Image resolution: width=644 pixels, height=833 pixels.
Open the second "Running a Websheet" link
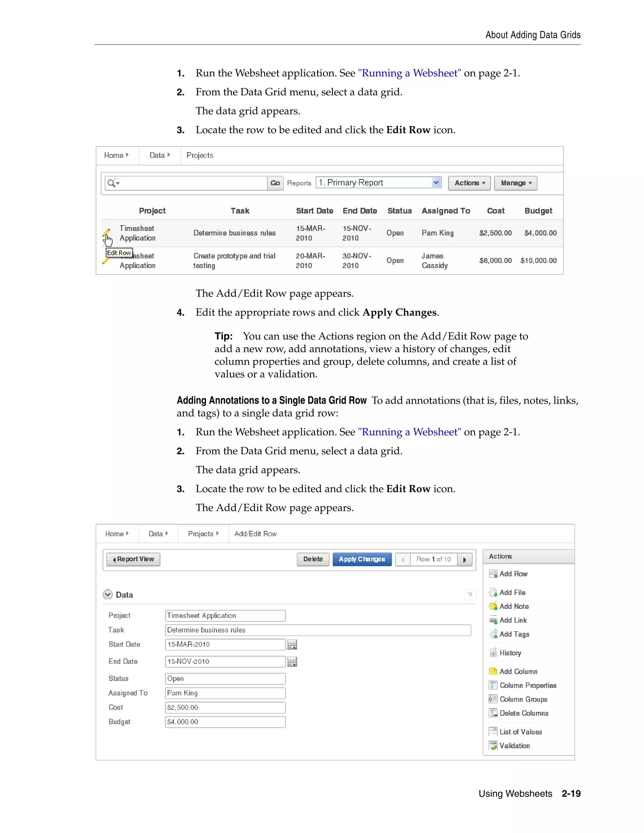[409, 432]
